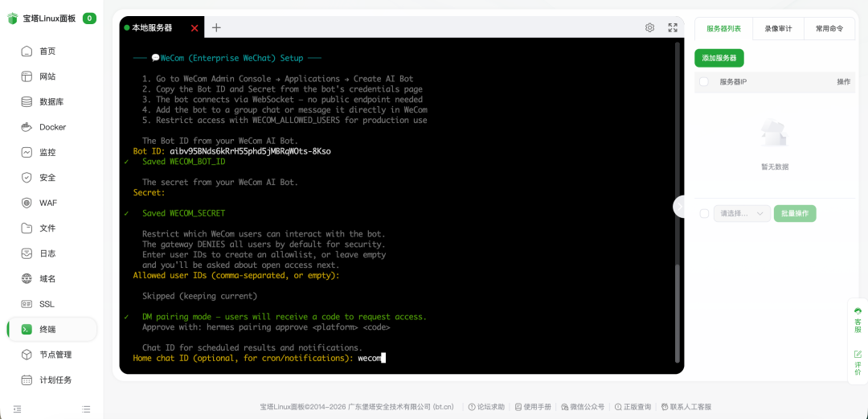868x419 pixels.
Task: Click 'Saved WECOM_SECRET' terminal line
Action: [x=184, y=213]
